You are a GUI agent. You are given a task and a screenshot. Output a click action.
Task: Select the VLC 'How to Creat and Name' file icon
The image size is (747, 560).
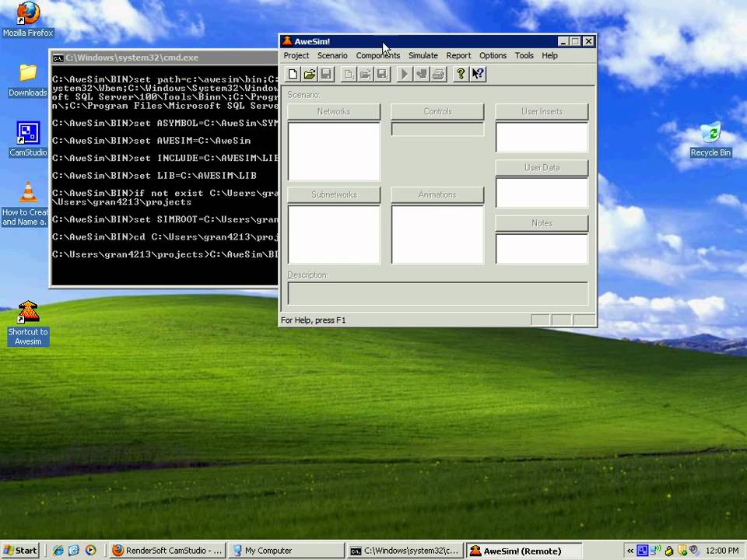(25, 204)
